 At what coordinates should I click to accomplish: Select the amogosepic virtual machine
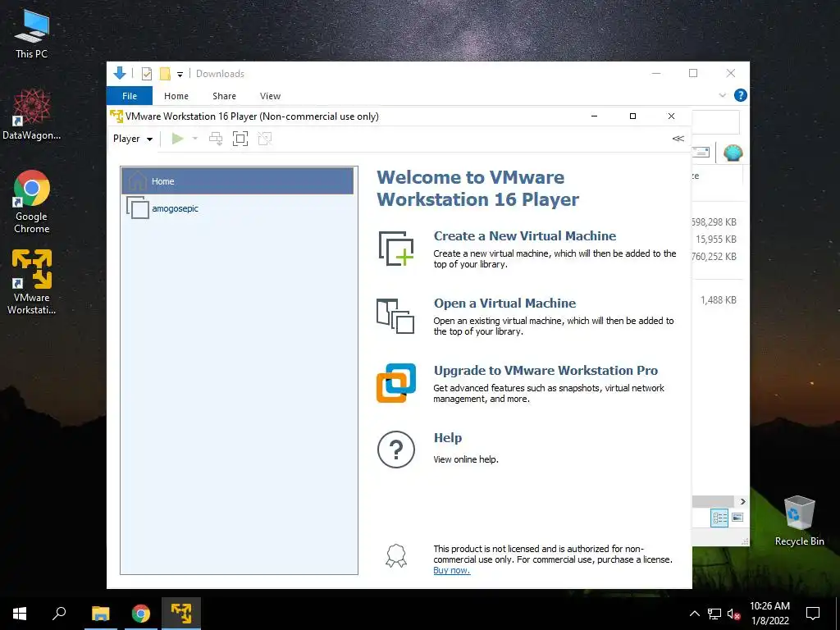click(x=237, y=208)
